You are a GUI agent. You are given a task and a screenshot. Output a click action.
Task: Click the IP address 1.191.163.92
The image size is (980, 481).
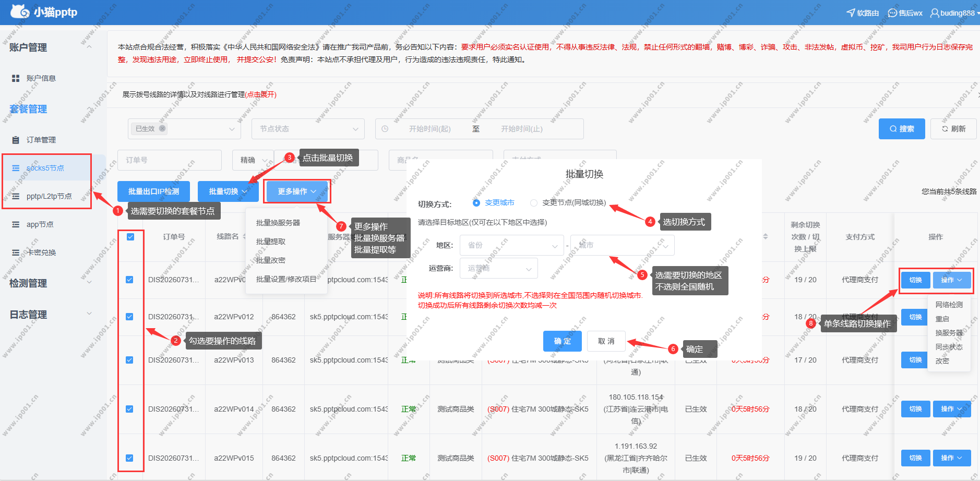636,446
